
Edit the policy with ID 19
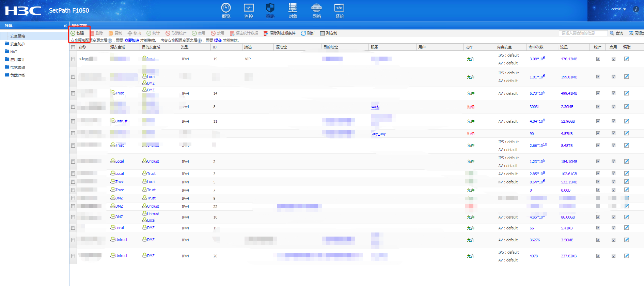(x=627, y=59)
